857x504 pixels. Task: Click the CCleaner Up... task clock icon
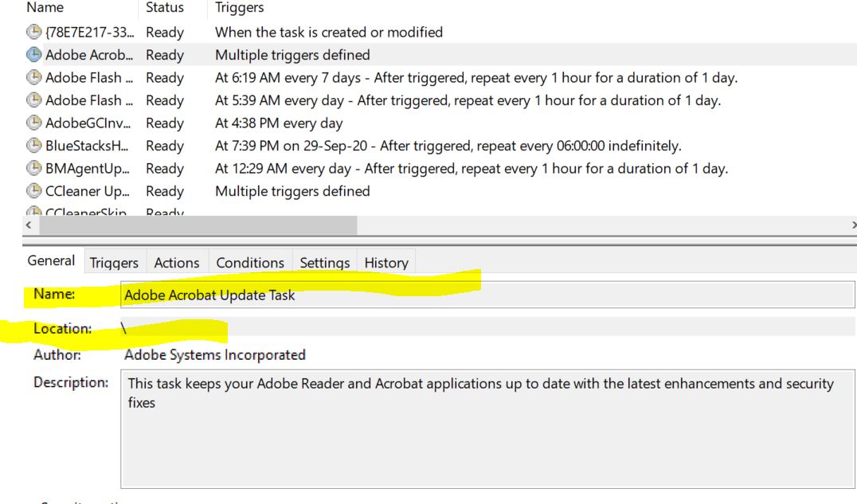tap(34, 191)
